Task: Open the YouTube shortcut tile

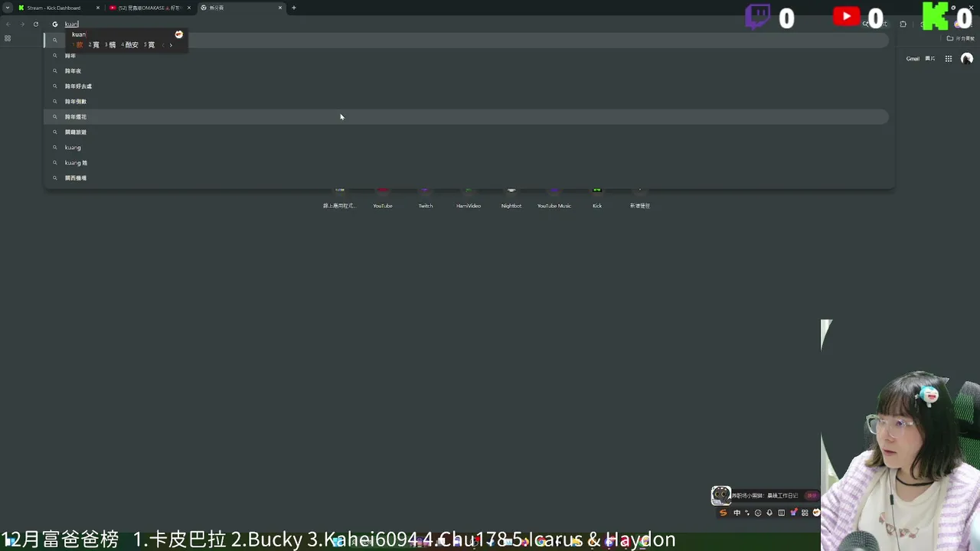Action: (x=383, y=197)
